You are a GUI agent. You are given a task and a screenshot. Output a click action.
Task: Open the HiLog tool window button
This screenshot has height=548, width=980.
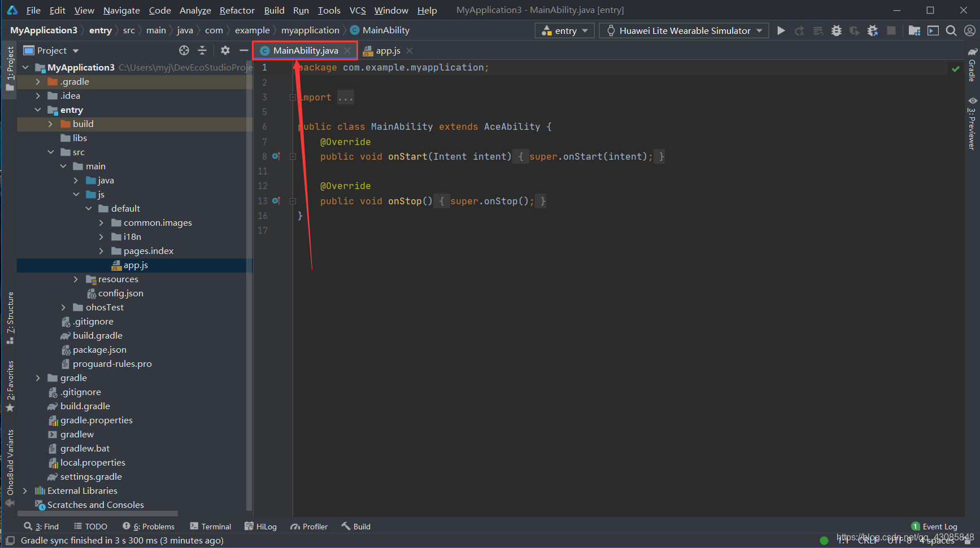[260, 527]
